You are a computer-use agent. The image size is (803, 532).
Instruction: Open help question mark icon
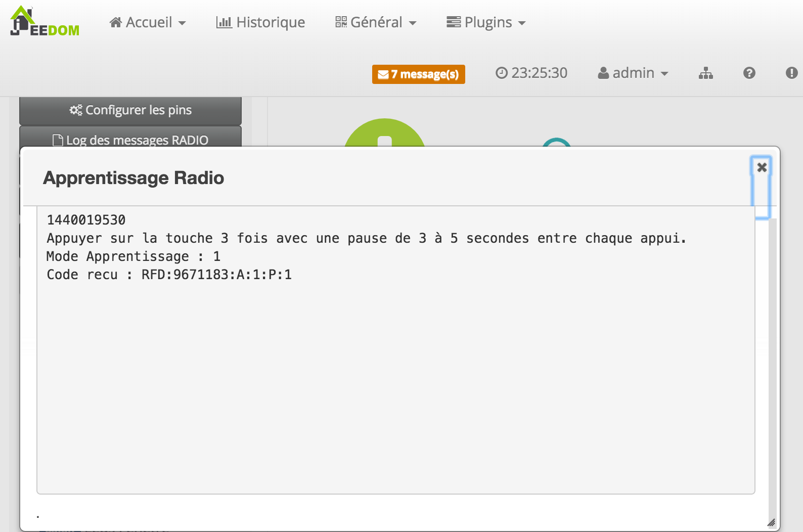click(x=749, y=73)
